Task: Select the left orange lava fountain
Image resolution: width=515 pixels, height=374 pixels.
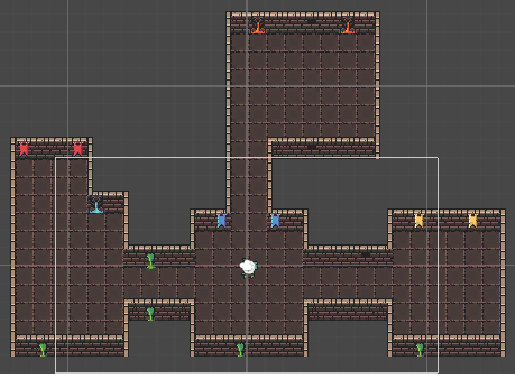Action: click(x=258, y=25)
